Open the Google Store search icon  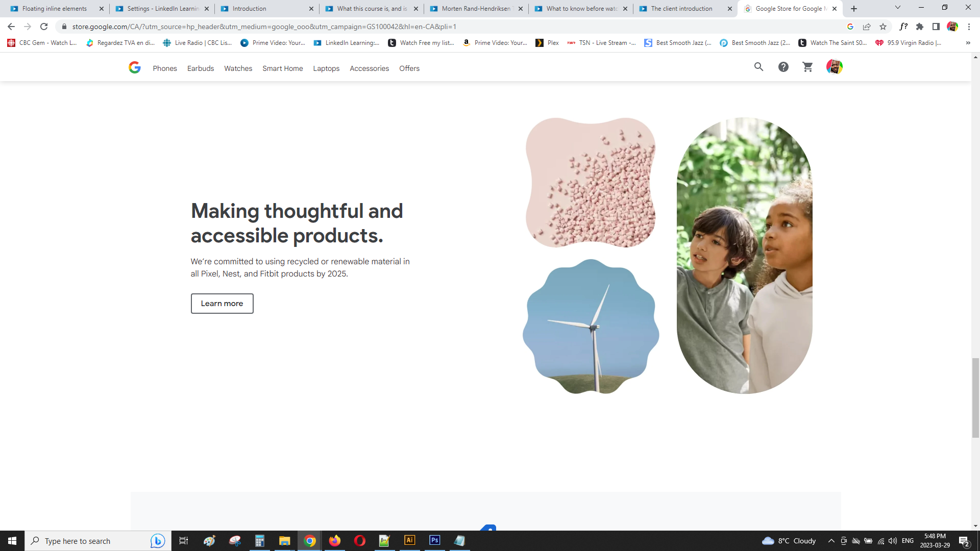pos(758,67)
